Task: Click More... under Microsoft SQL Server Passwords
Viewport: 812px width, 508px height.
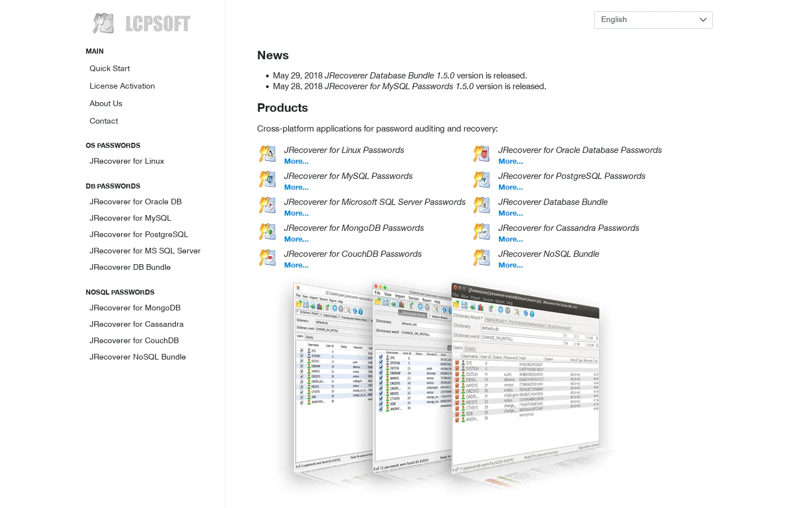Action: tap(296, 213)
